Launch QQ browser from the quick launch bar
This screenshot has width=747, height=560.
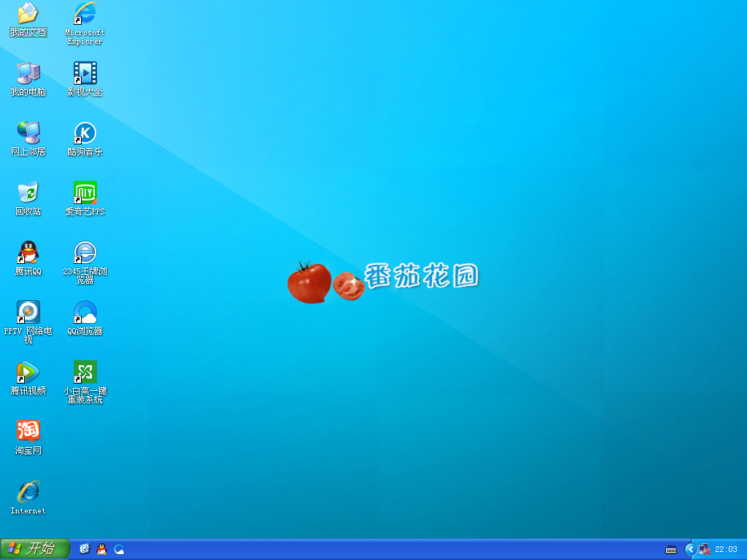tap(119, 549)
